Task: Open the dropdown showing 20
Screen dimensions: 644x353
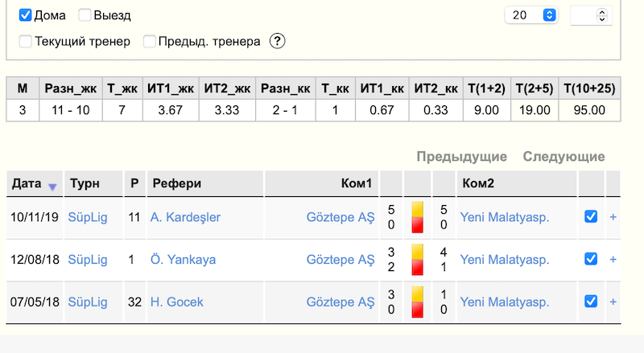Action: [x=530, y=15]
